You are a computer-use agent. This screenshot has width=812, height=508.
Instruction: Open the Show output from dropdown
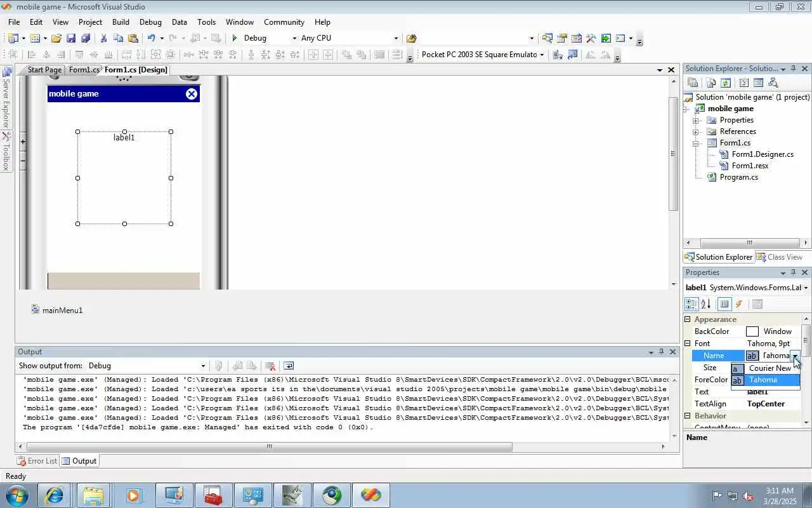click(203, 366)
